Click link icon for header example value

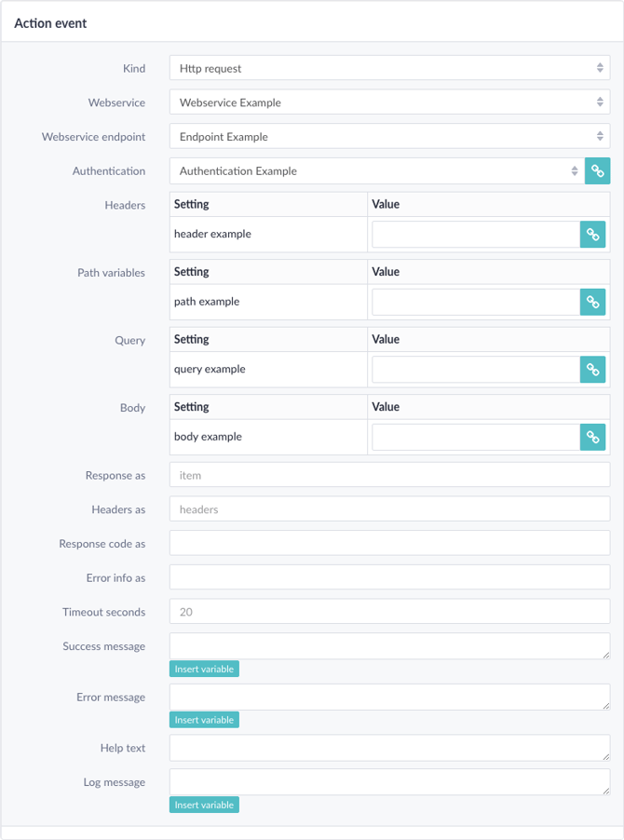[x=592, y=234]
